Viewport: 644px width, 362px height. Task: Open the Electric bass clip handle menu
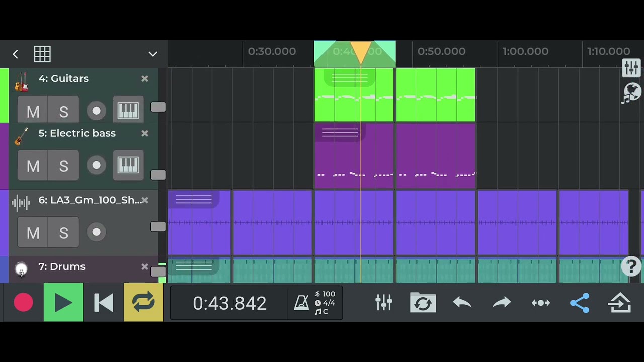(x=340, y=133)
